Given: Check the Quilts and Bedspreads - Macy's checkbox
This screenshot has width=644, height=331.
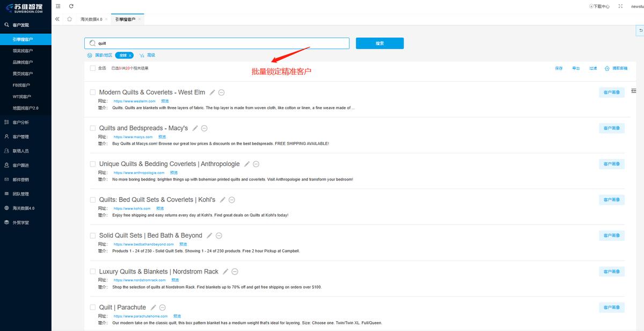Looking at the screenshot, I should (x=93, y=128).
